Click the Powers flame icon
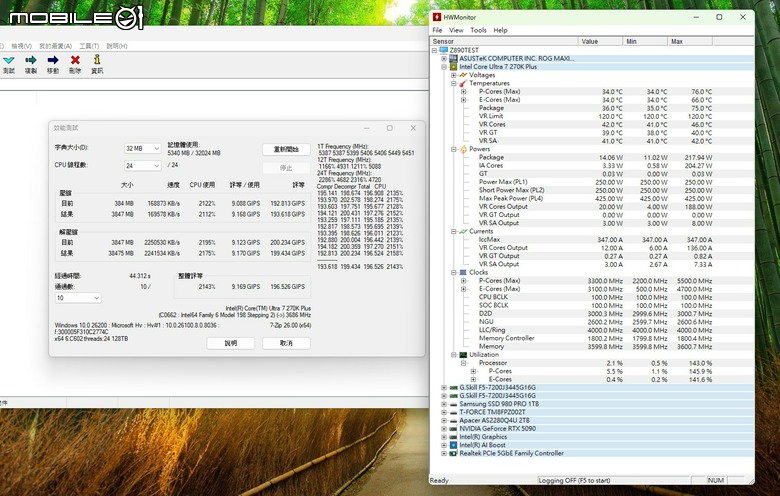This screenshot has width=780, height=496. 463,149
